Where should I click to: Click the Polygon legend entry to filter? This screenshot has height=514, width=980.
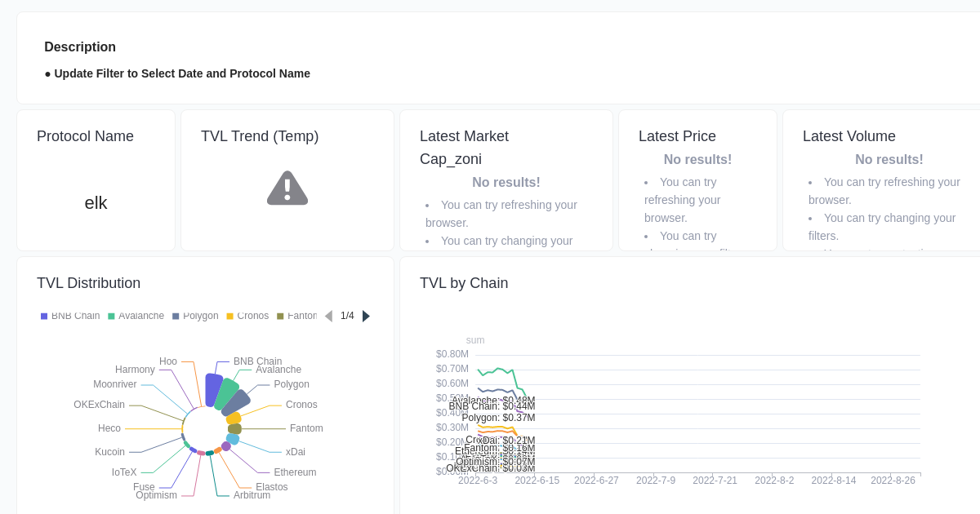pyautogui.click(x=195, y=316)
